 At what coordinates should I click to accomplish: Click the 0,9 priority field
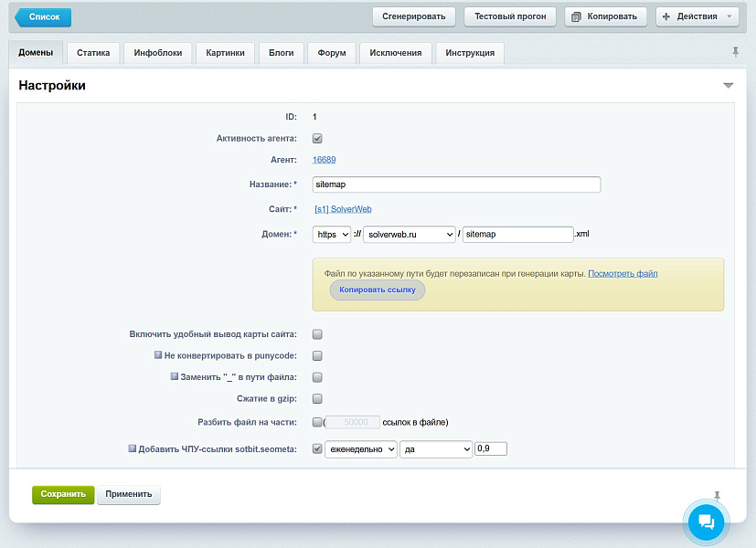click(x=491, y=448)
